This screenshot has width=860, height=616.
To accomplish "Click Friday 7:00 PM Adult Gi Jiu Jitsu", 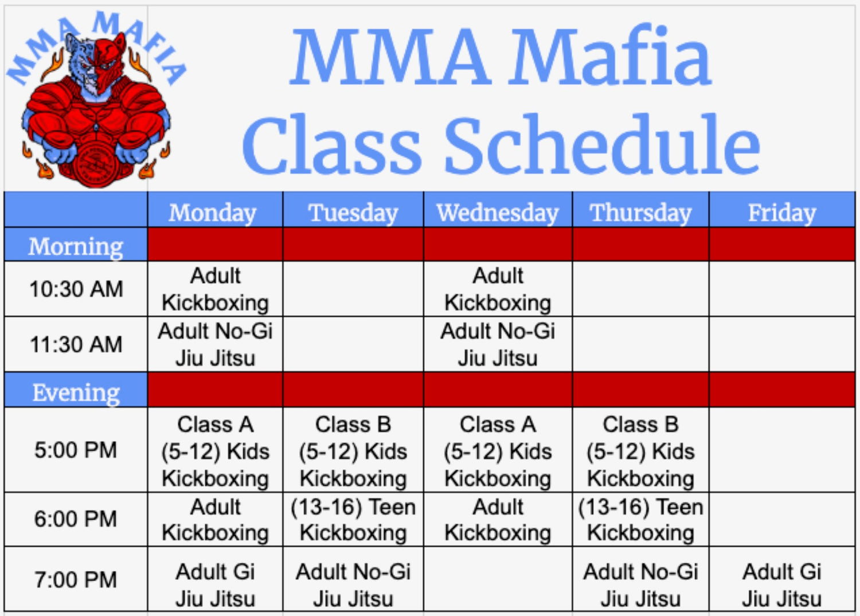I will (782, 584).
